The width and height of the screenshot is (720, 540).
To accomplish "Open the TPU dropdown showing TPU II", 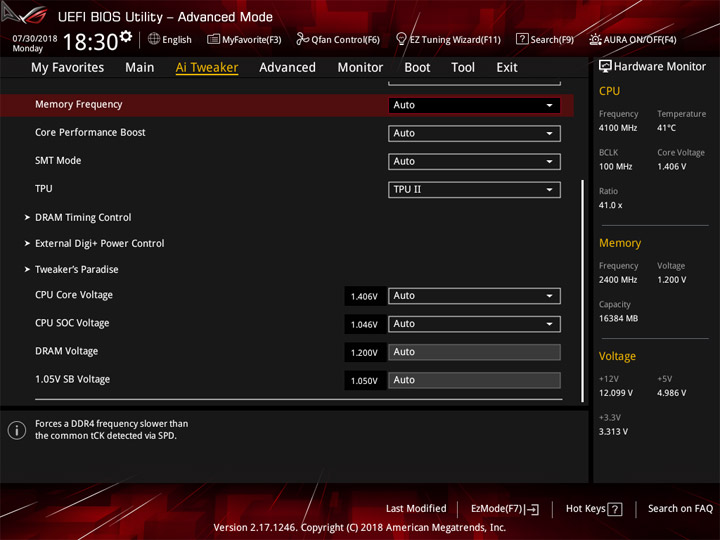I will pos(474,190).
